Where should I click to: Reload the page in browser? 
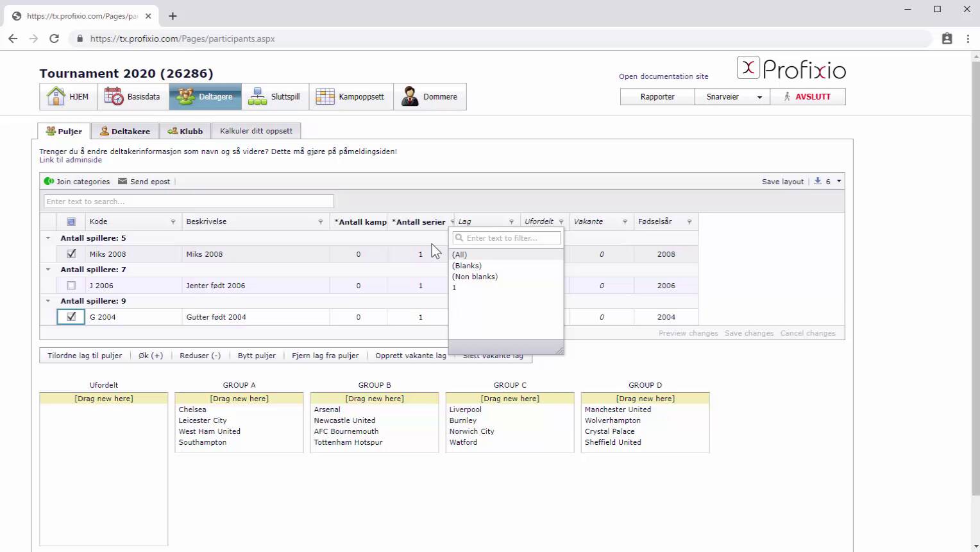coord(54,39)
